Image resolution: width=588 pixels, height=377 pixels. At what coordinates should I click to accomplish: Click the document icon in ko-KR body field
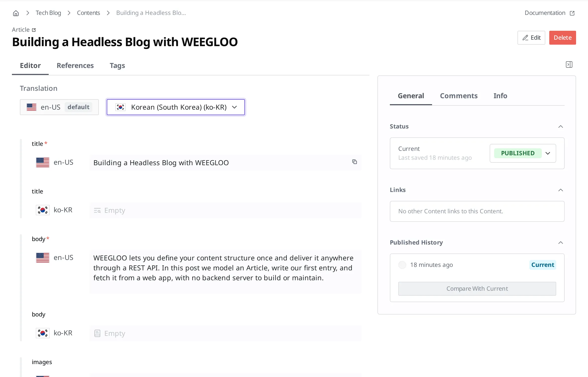[97, 333]
